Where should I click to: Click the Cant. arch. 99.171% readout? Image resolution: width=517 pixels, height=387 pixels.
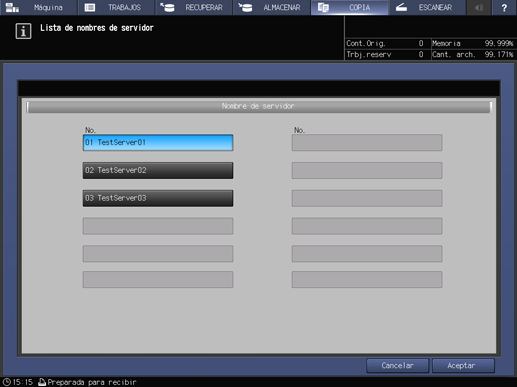click(x=473, y=55)
